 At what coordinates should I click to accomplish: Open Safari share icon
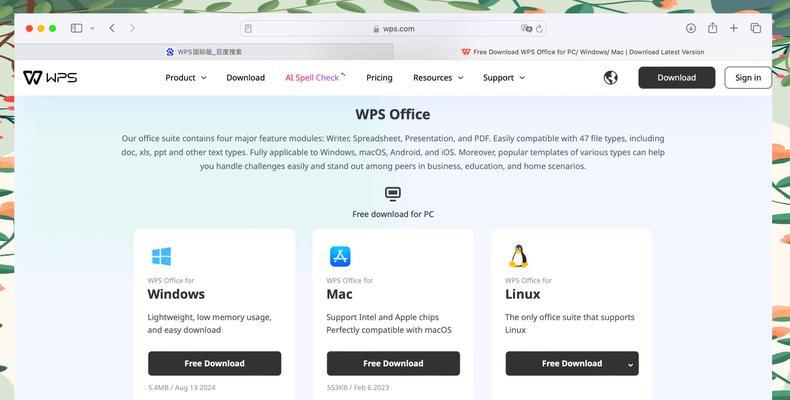[712, 28]
